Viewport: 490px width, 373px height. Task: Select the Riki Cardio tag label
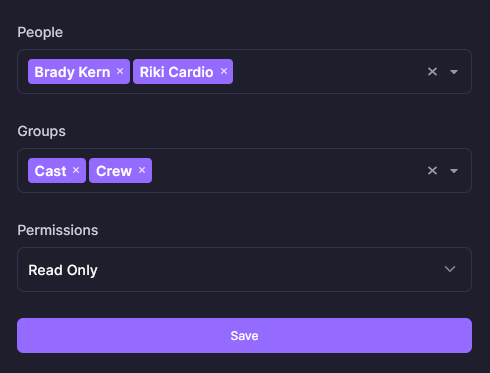[176, 72]
